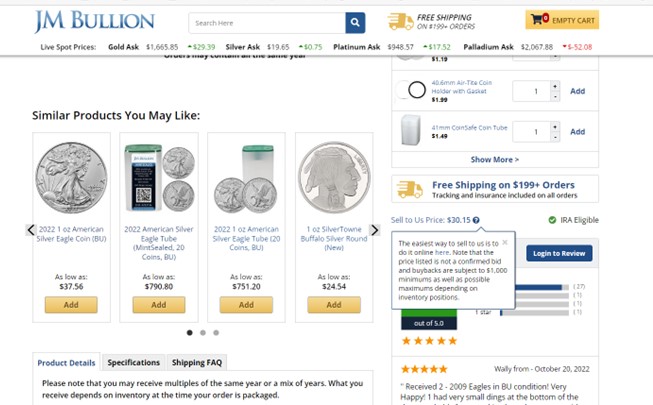Image resolution: width=653 pixels, height=405 pixels.
Task: Go to previous similar products slide
Action: pos(31,230)
